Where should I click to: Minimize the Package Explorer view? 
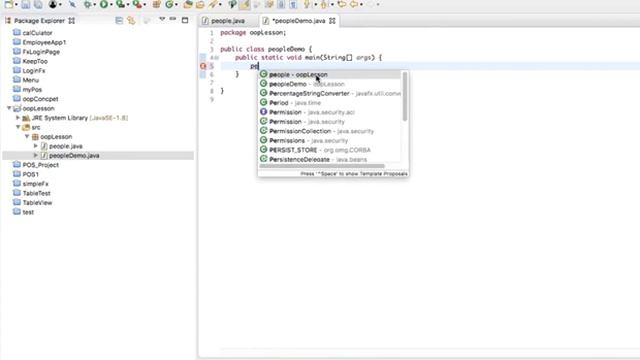[173, 19]
